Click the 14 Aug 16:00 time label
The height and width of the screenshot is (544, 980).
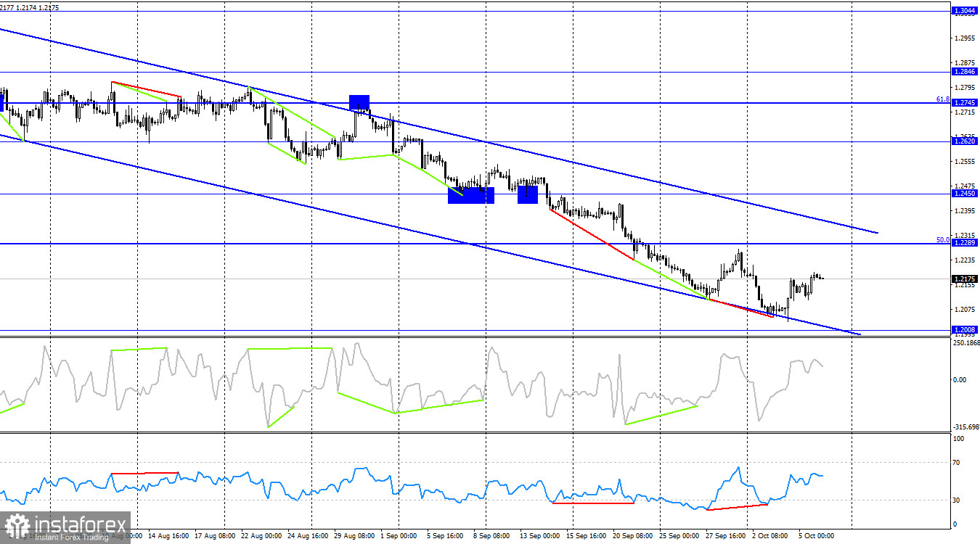pos(167,536)
